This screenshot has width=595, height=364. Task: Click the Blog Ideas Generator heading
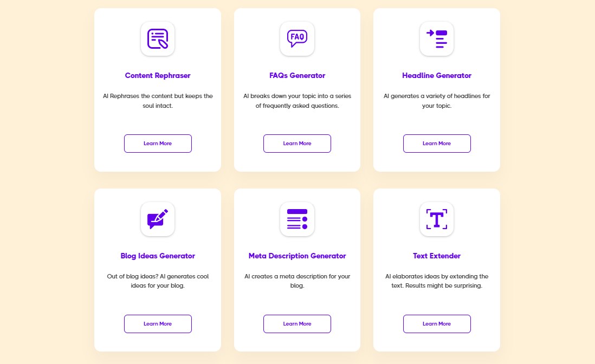158,256
